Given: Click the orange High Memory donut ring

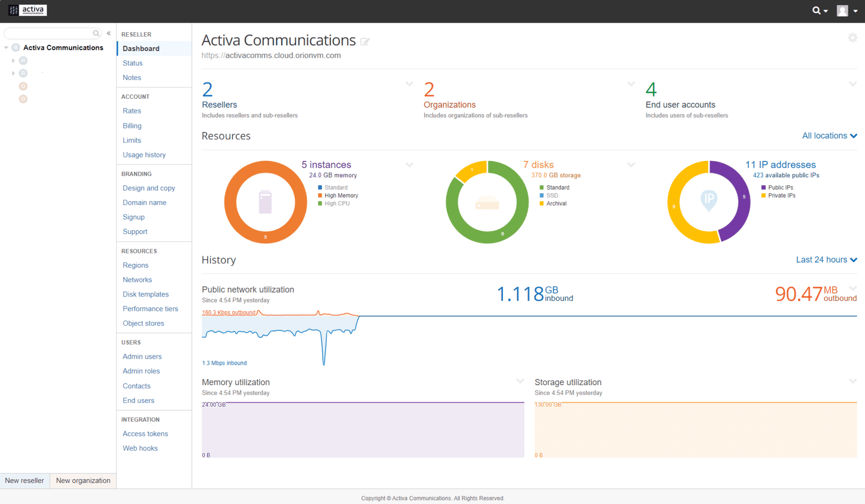Looking at the screenshot, I should [265, 237].
